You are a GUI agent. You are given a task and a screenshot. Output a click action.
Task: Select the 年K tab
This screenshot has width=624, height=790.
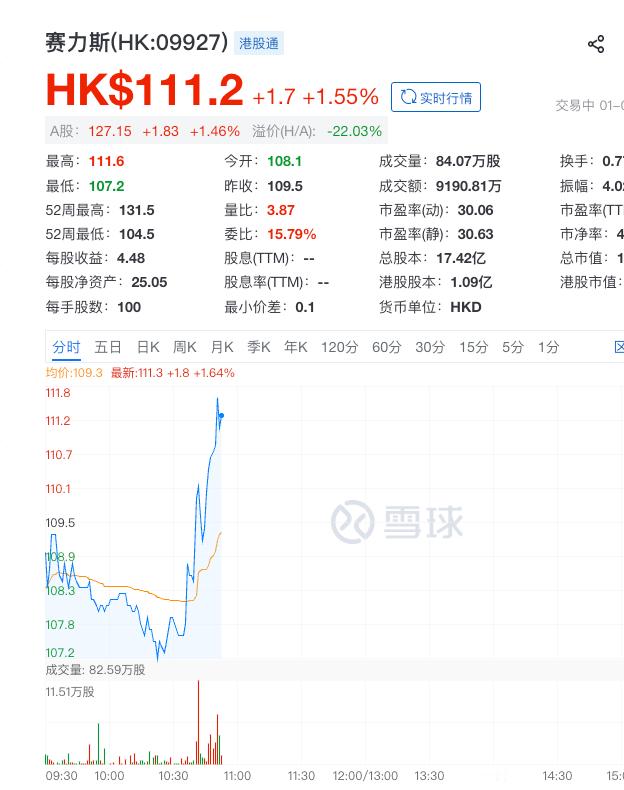click(x=296, y=347)
